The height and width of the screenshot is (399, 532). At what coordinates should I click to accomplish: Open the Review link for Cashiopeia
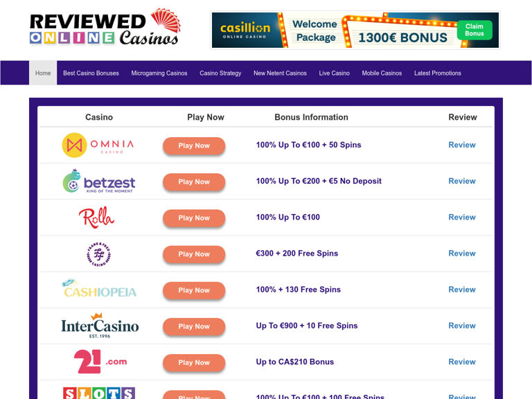(x=461, y=290)
